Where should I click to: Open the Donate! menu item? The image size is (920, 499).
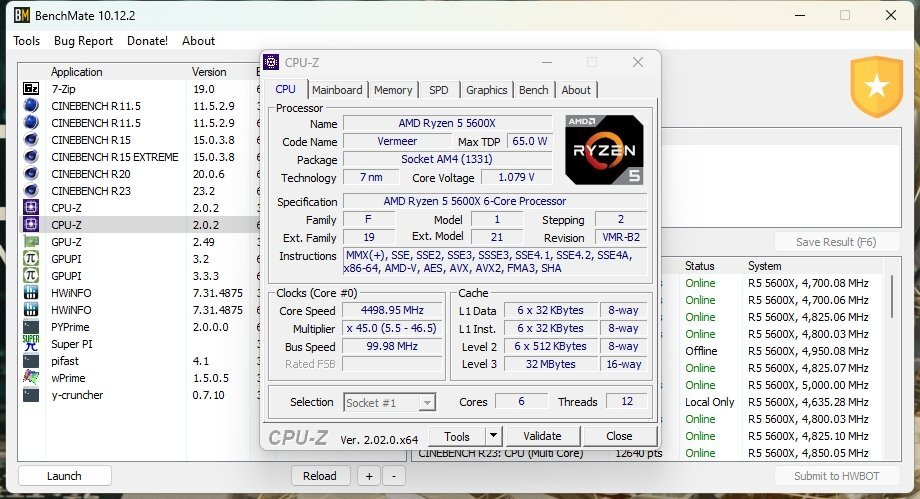(x=147, y=41)
